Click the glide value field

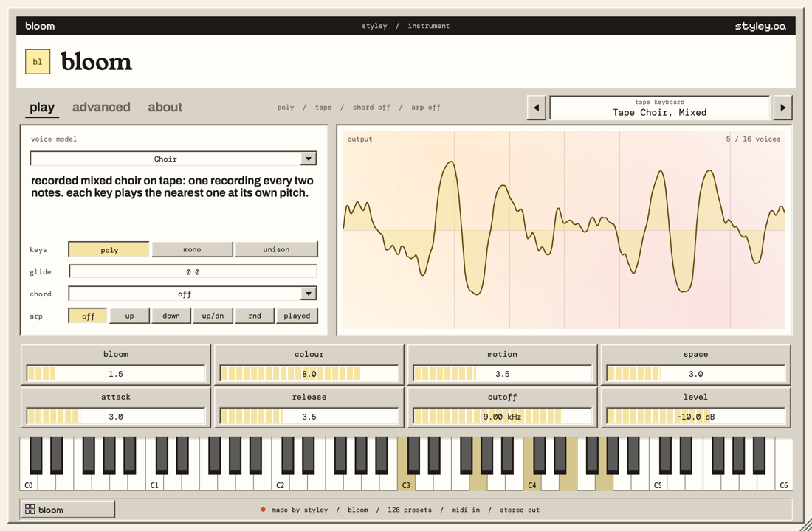pyautogui.click(x=193, y=271)
